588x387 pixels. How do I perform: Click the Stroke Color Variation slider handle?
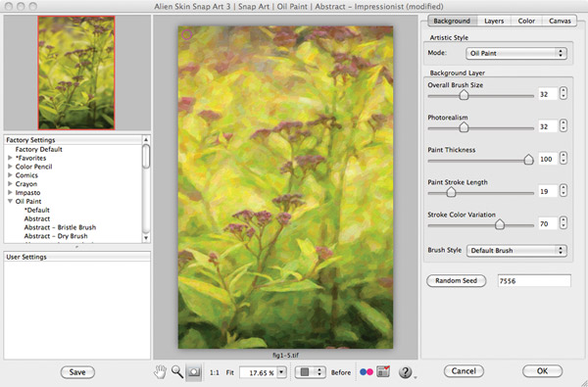[500, 224]
